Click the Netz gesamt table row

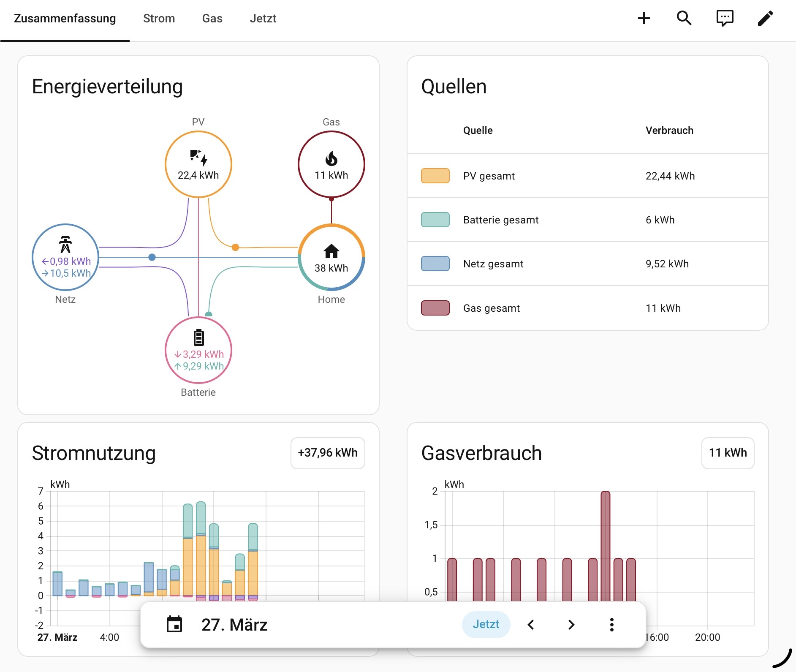tap(587, 264)
